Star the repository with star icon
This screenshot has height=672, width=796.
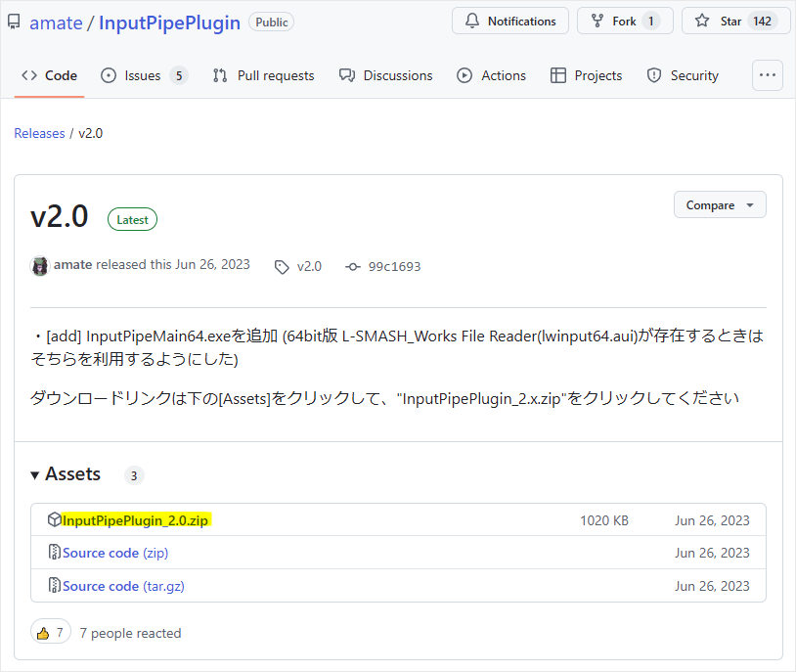click(x=702, y=21)
